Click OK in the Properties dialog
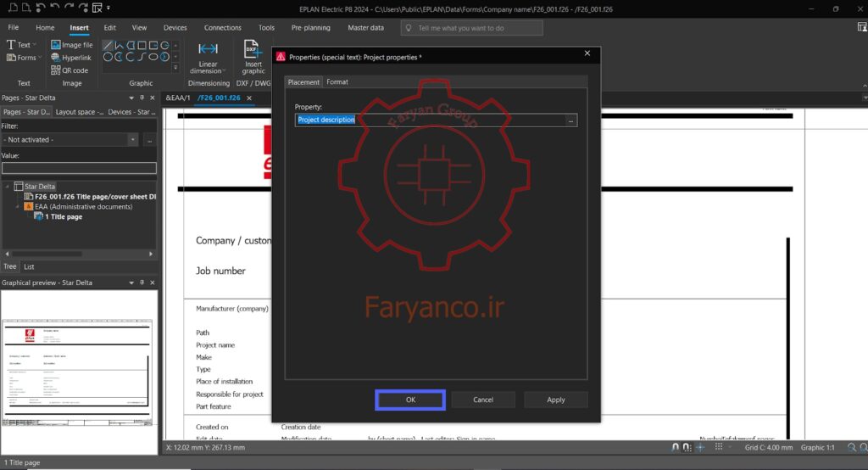Image resolution: width=868 pixels, height=470 pixels. tap(410, 400)
